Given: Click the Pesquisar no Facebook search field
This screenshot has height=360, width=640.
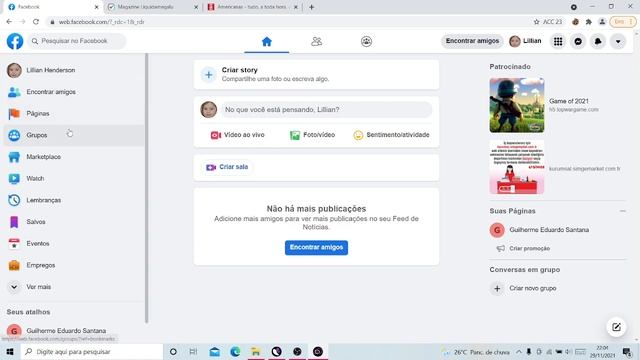Looking at the screenshot, I should click(77, 41).
